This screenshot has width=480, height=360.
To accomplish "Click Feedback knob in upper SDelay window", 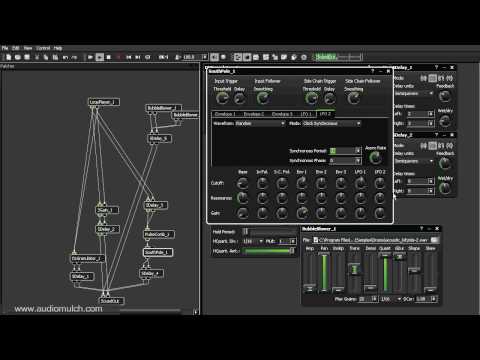I will pos(445,97).
